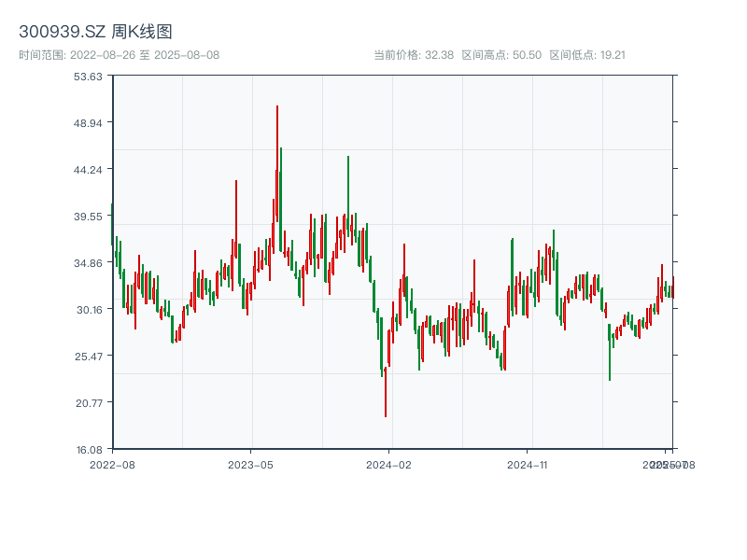Select the 时间范围 date range text
Screen dimensions: 747x560
click(119, 55)
